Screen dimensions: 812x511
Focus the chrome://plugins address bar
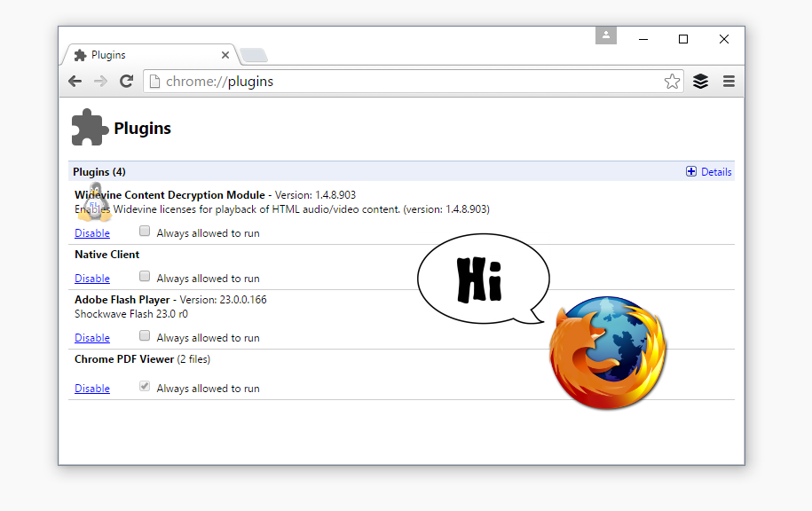pos(414,82)
